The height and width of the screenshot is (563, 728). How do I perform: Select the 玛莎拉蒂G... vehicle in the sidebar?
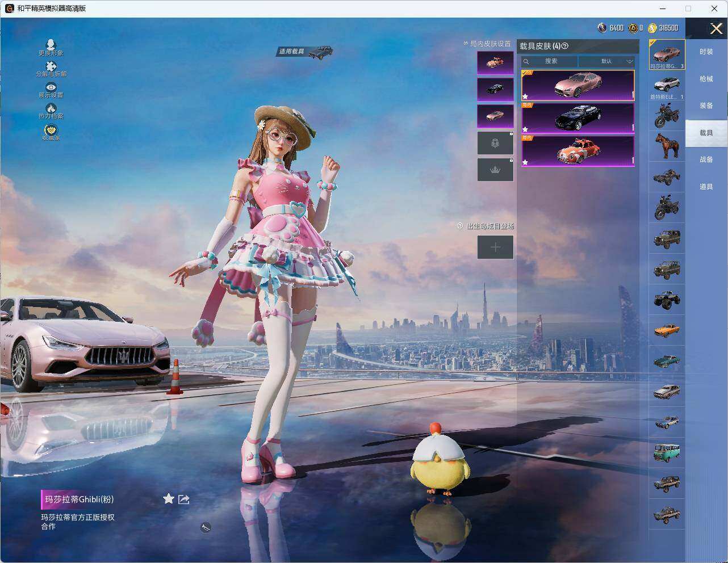(x=667, y=54)
